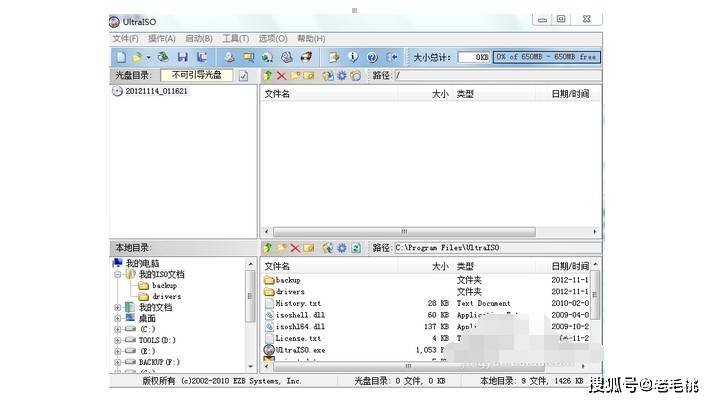Click the Open CD/DVD toolbar icon
This screenshot has width=713, height=402.
[163, 57]
